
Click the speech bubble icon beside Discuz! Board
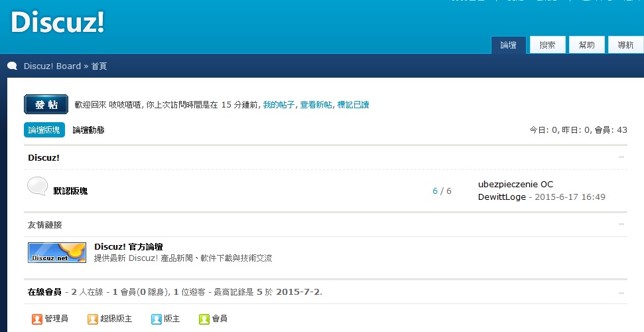[13, 66]
